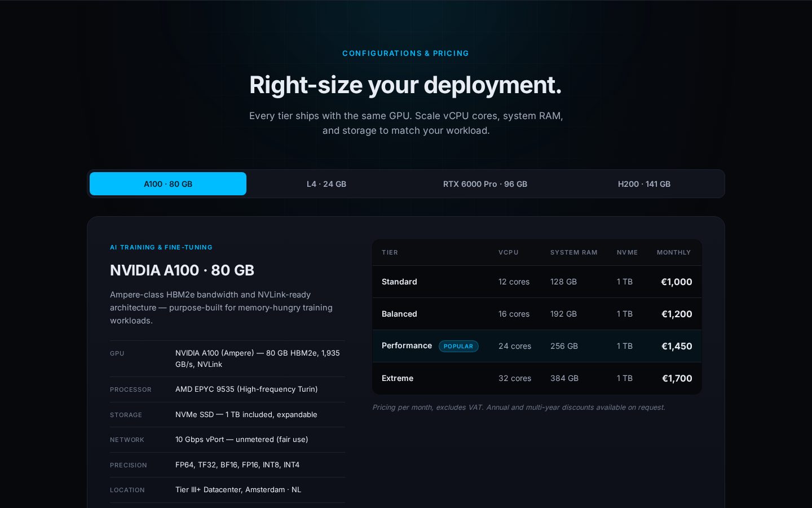Viewport: 812px width, 508px height.
Task: Click the MONTHLY column header
Action: coord(674,252)
